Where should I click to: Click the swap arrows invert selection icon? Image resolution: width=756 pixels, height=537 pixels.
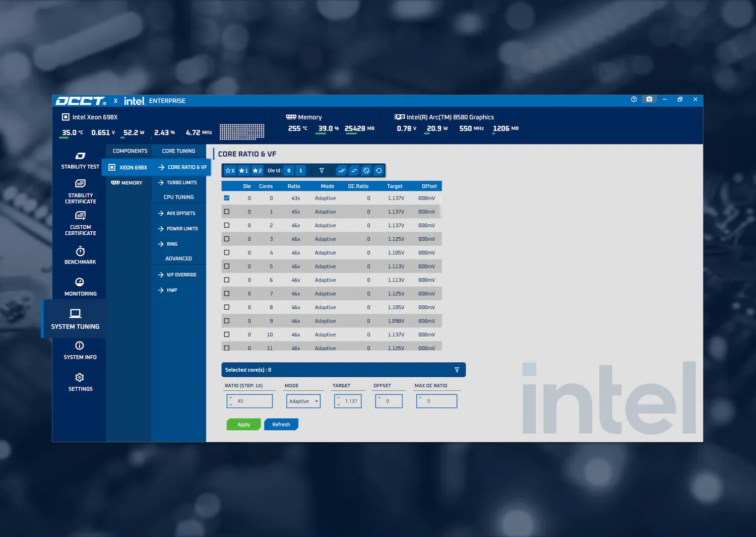click(354, 171)
